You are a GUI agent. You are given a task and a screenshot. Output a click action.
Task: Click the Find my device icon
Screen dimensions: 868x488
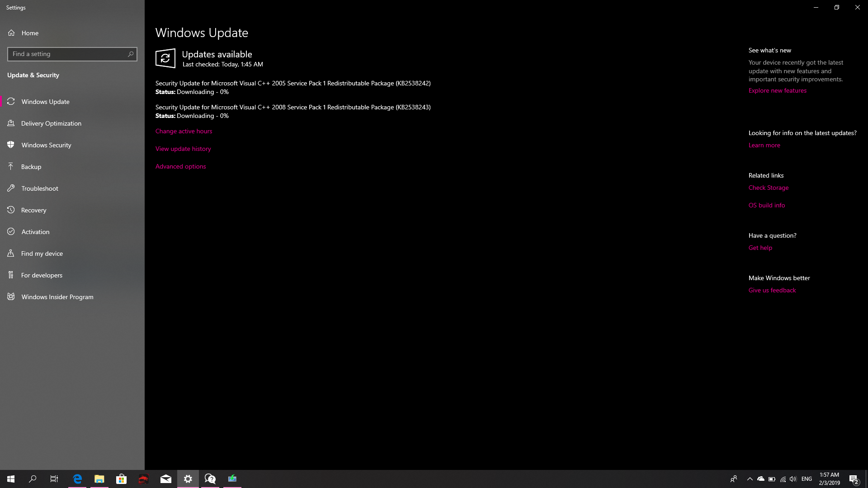(x=11, y=253)
